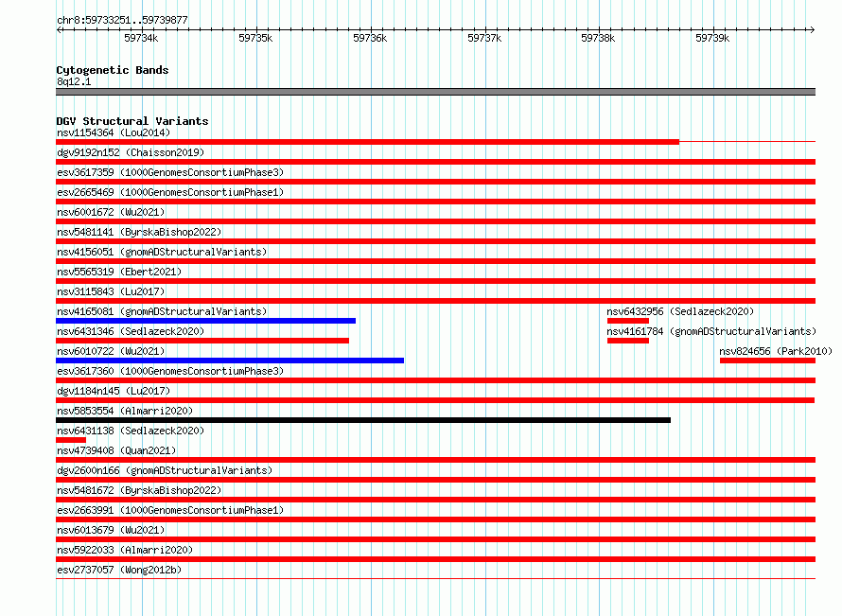This screenshot has width=842, height=616.
Task: Click the tiny red bar under nsv6431138
Action: [71, 440]
